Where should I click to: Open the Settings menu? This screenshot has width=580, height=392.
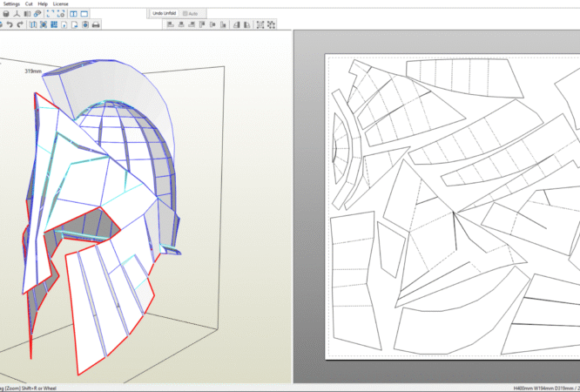(x=10, y=4)
